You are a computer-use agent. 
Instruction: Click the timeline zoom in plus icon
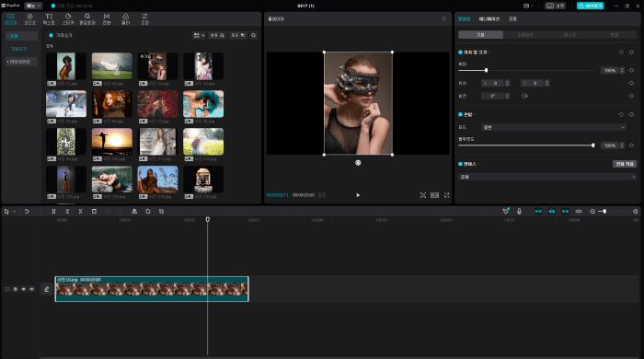[x=636, y=211]
